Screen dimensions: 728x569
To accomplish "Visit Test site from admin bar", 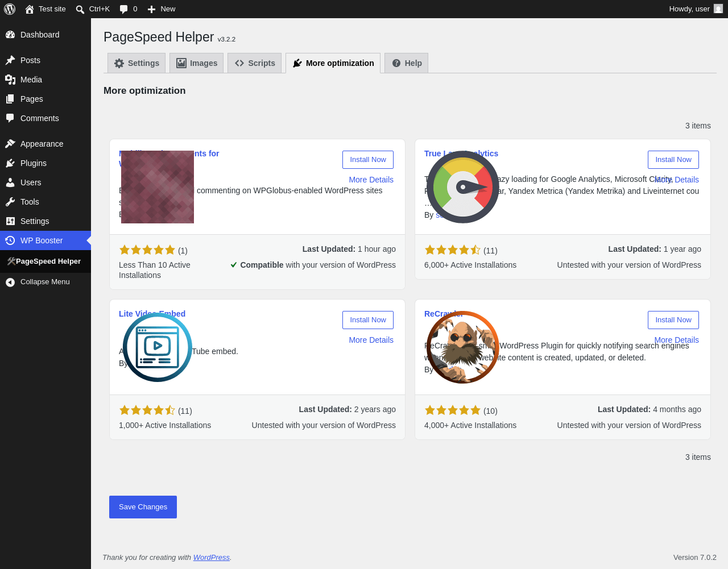I will [x=45, y=9].
